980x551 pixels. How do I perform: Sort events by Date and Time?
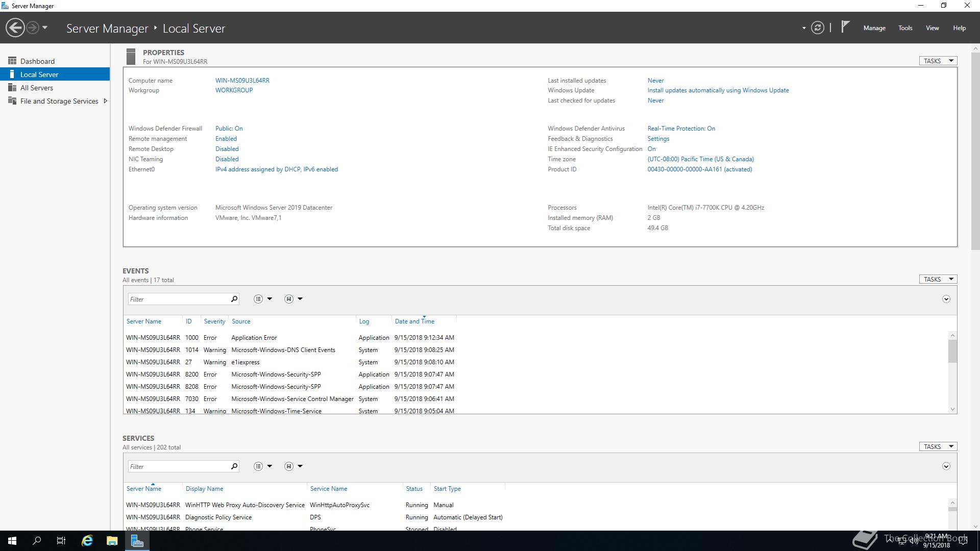click(414, 321)
